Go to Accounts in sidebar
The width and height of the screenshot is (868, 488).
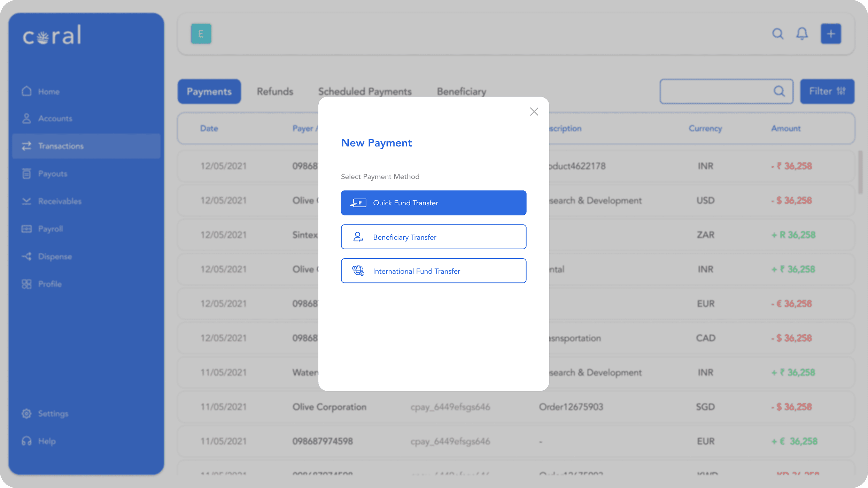coord(55,119)
